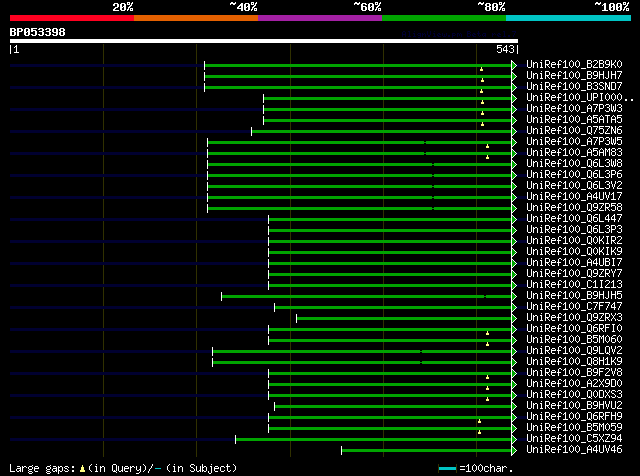Open hit UniRef100_B3SND7
The image size is (640, 476).
(x=574, y=87)
